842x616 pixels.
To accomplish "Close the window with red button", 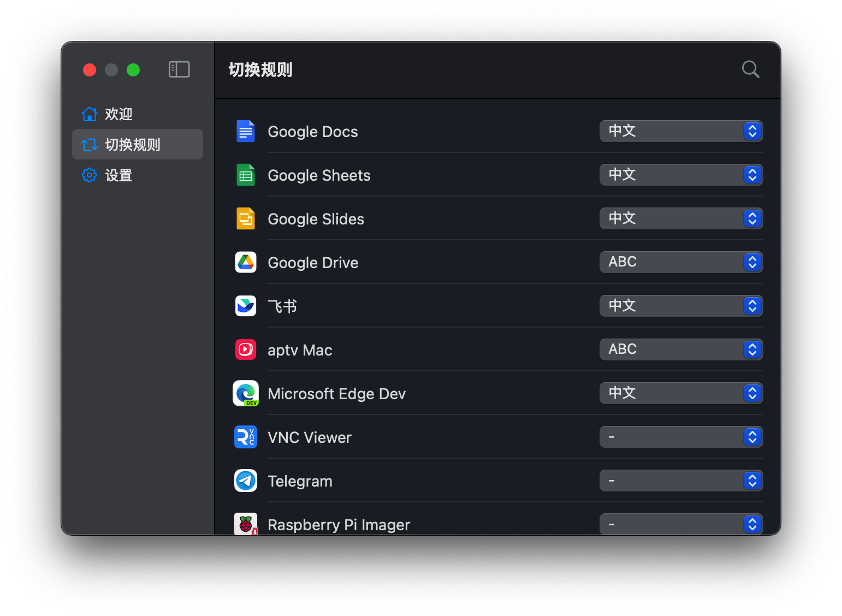I will click(90, 70).
